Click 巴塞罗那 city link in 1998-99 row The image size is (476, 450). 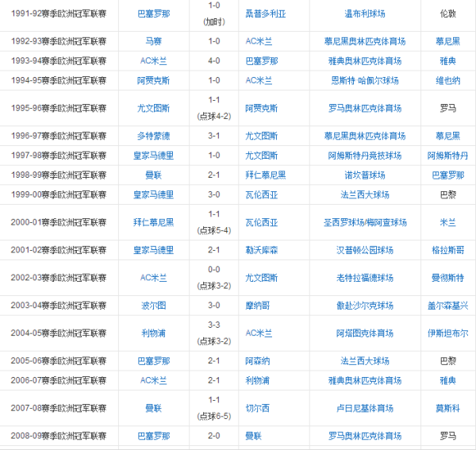pyautogui.click(x=448, y=175)
